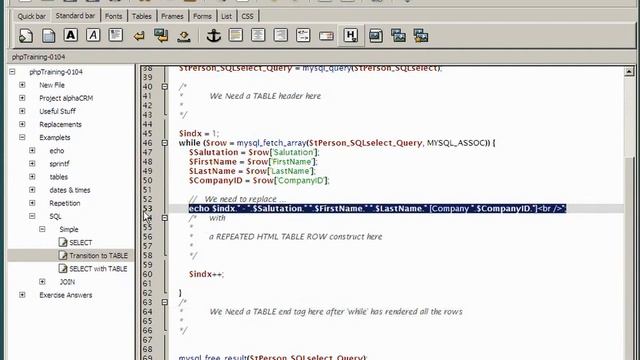Collapse the SQL node
Viewport: 640px width, 360px height.
click(x=32, y=216)
